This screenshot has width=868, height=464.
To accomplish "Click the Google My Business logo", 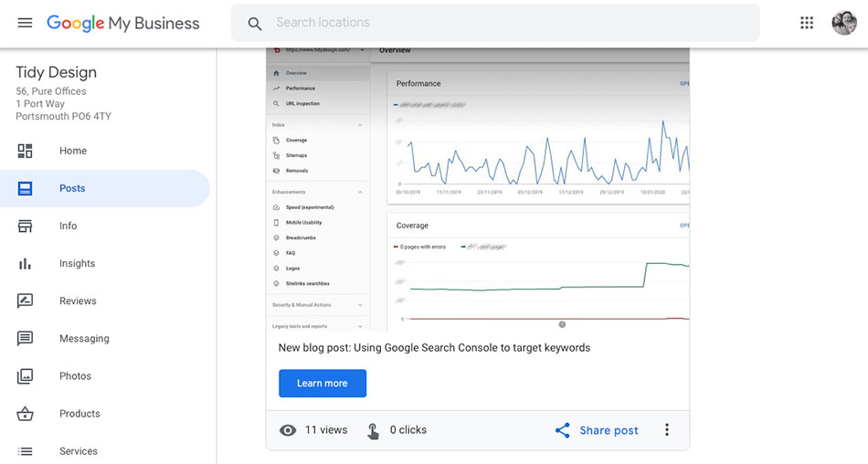I will pos(123,23).
